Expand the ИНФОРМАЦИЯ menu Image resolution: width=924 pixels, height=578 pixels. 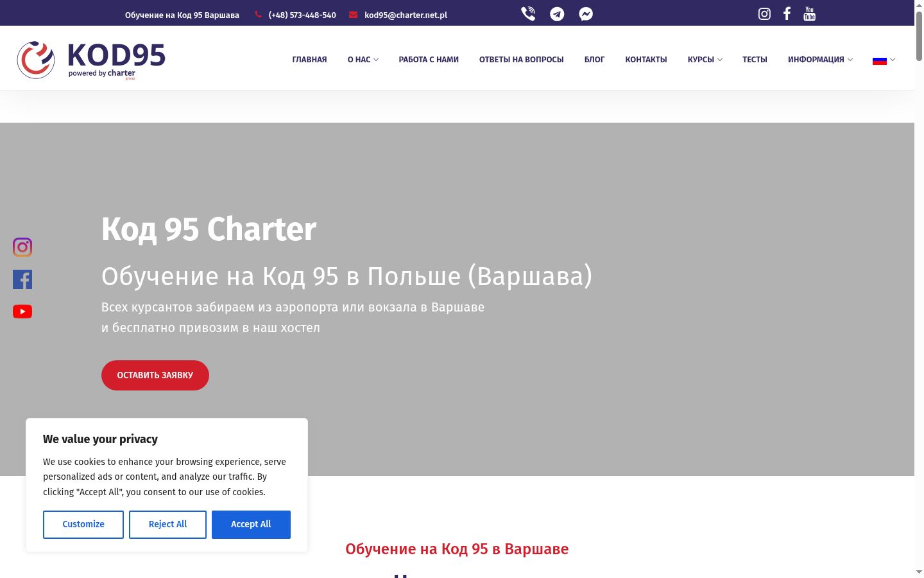tap(821, 60)
